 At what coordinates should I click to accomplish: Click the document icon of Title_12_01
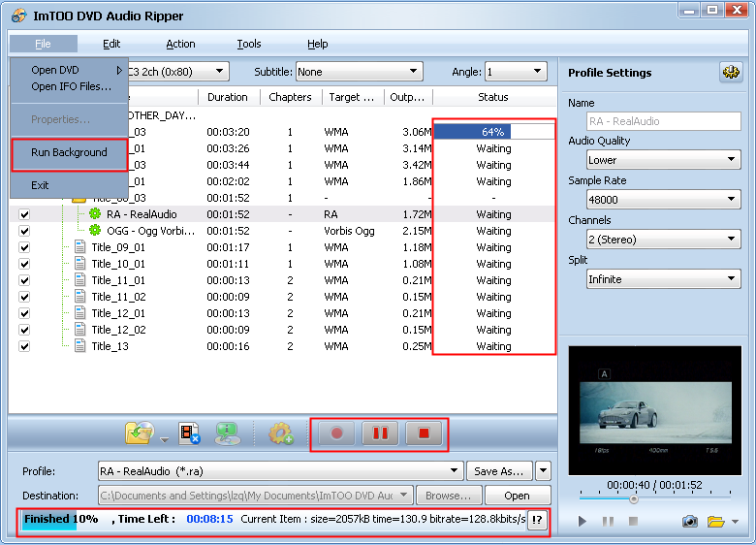click(80, 312)
